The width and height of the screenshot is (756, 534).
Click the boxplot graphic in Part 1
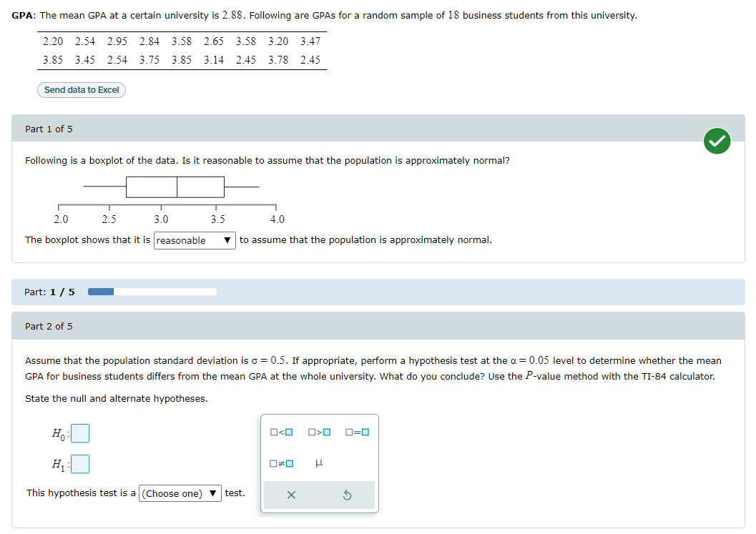[175, 187]
